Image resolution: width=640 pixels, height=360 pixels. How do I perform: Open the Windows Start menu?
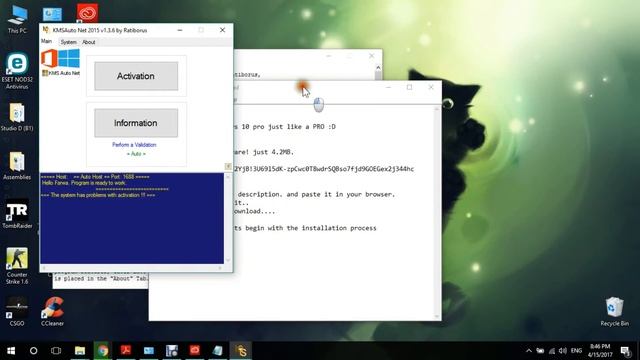pyautogui.click(x=11, y=351)
